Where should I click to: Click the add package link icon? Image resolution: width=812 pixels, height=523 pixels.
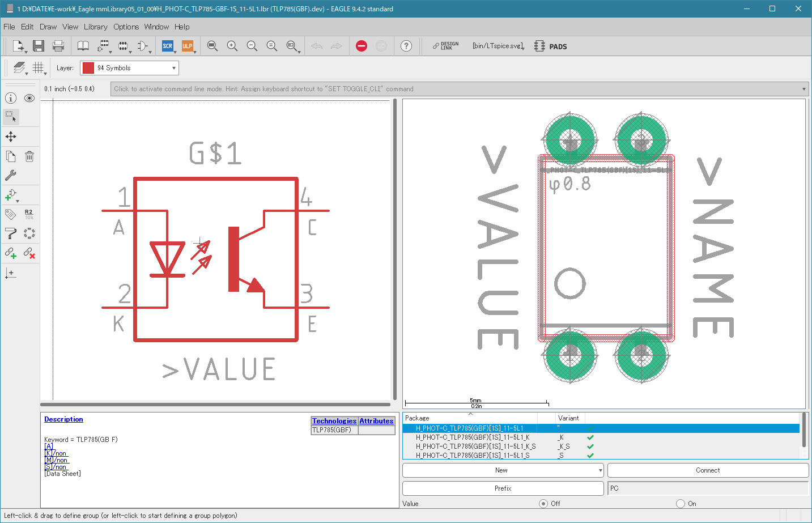11,253
